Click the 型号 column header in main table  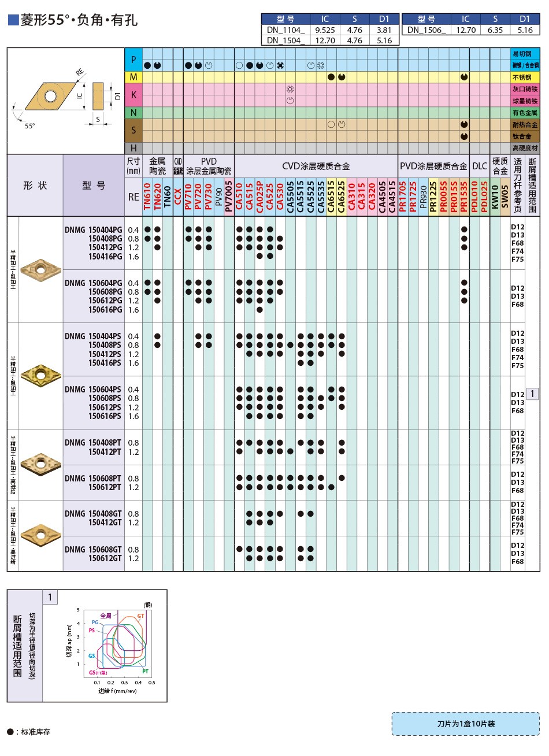(x=94, y=186)
